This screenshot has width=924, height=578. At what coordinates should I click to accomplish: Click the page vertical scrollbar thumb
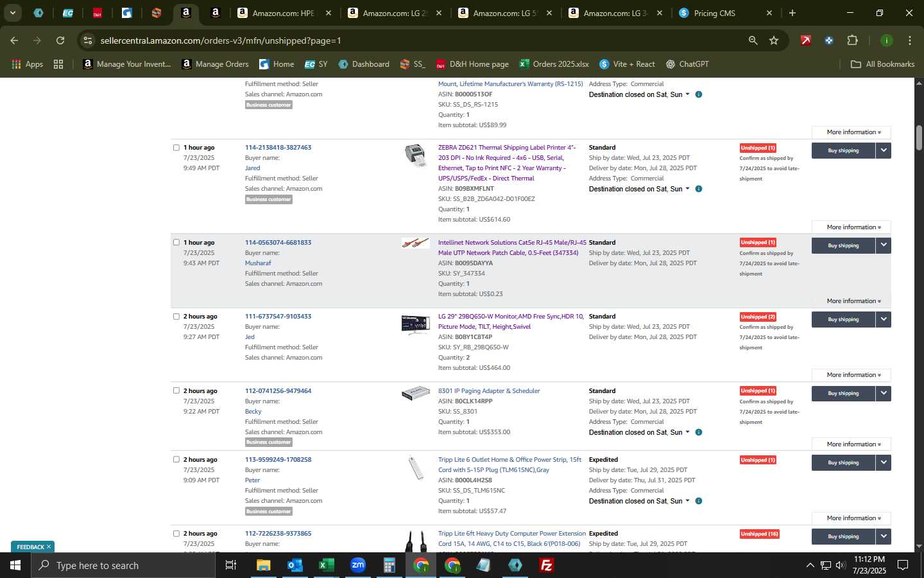coord(919,138)
